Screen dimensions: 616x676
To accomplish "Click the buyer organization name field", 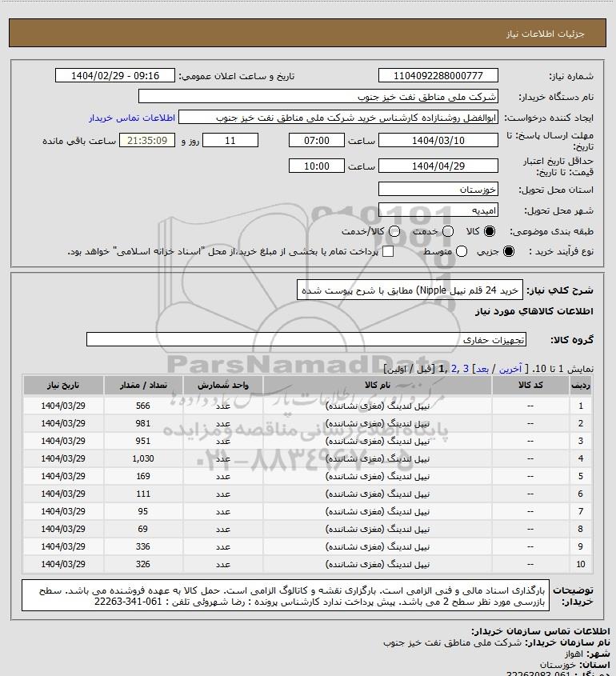I will (318, 97).
